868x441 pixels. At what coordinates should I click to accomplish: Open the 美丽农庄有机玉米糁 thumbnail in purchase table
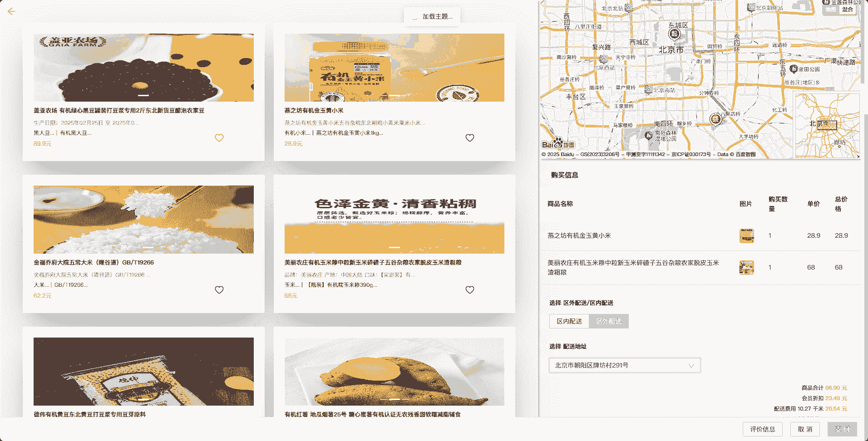click(746, 268)
